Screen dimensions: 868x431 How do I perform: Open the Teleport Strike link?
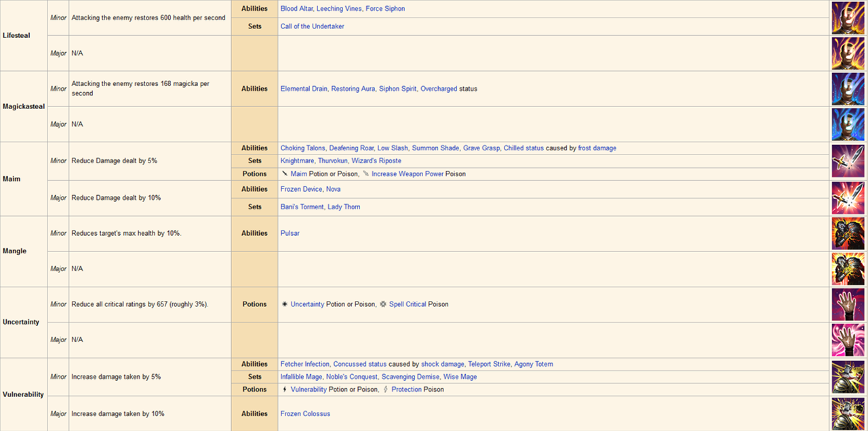click(490, 364)
